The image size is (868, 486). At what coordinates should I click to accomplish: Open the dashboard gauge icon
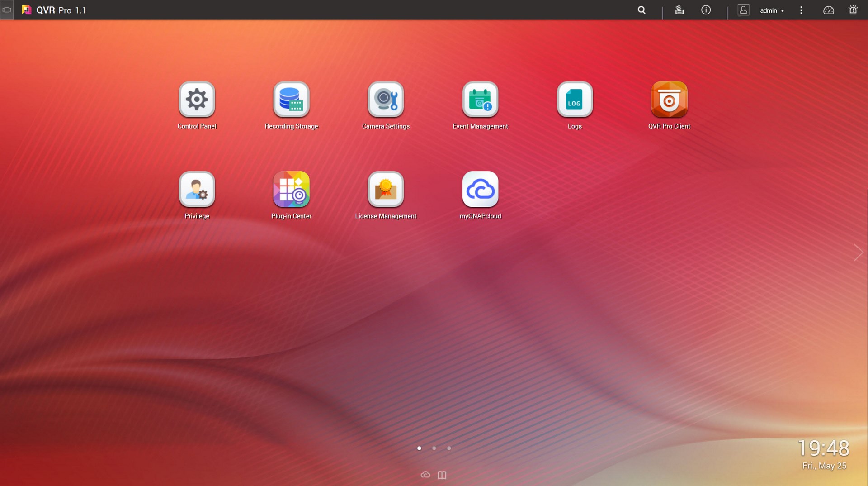[828, 10]
